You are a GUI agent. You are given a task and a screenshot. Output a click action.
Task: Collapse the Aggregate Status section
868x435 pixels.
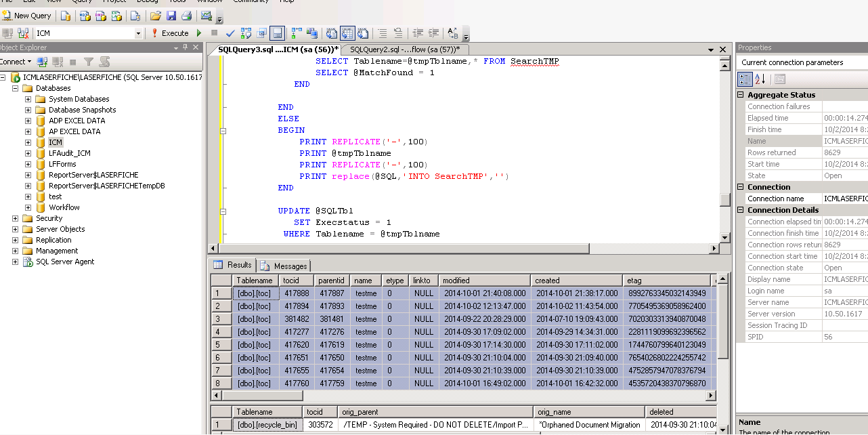point(741,95)
